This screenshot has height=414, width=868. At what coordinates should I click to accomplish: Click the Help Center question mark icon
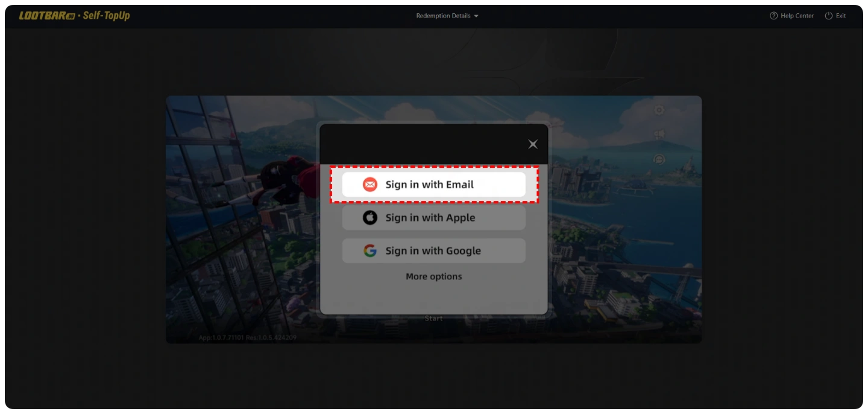pyautogui.click(x=773, y=16)
